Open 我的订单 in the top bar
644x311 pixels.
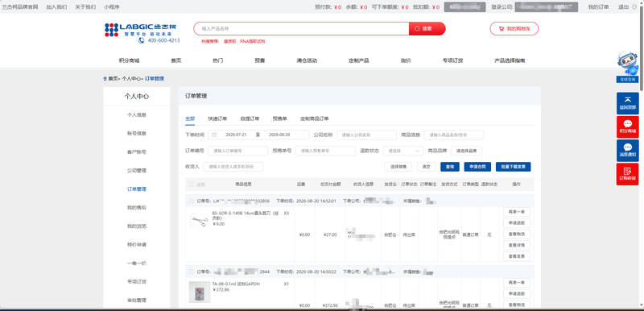point(598,7)
